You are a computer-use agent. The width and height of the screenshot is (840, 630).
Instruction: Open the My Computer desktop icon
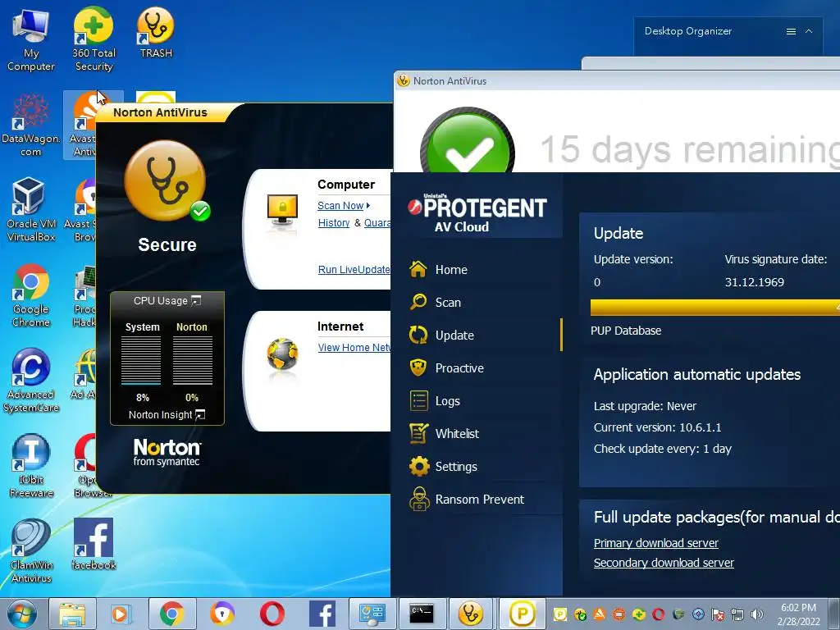[30, 40]
